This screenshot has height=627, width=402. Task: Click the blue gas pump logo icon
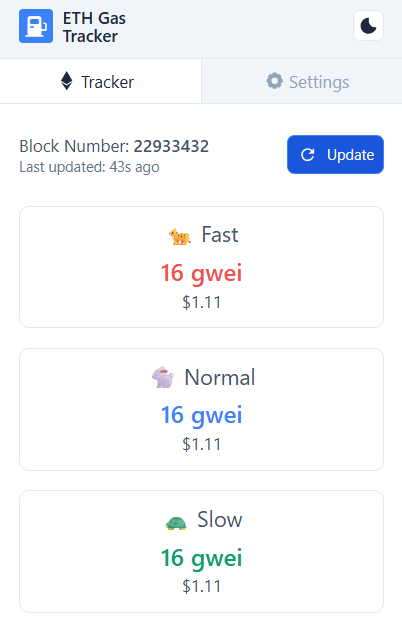(36, 26)
